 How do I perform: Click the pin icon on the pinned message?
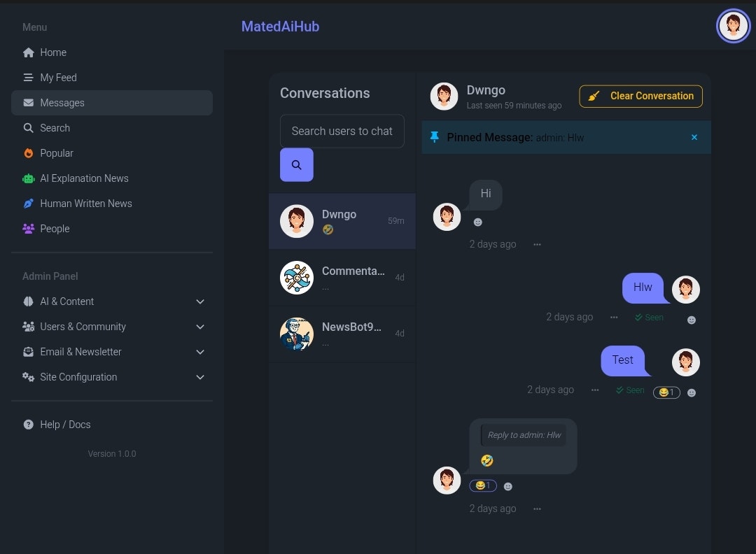434,137
